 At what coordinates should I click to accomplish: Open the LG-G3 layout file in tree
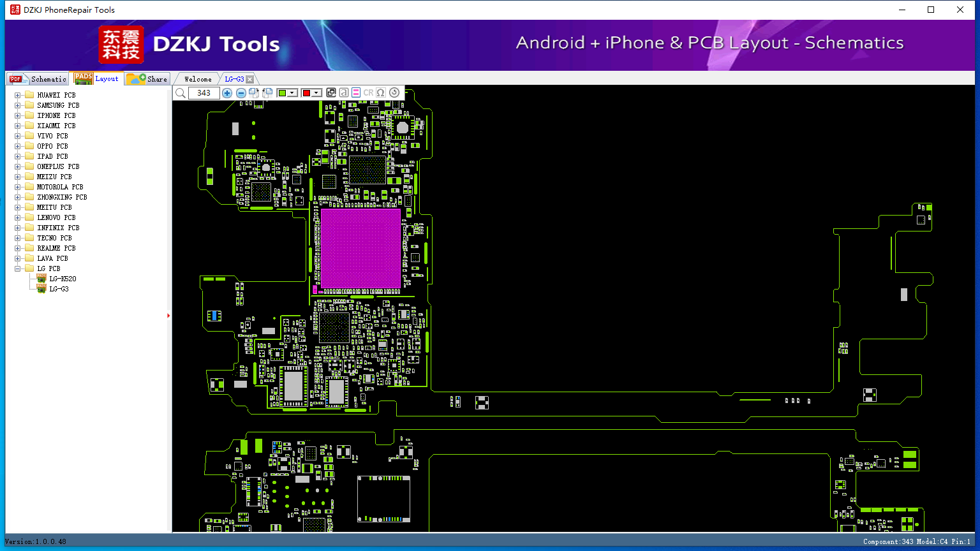coord(59,289)
